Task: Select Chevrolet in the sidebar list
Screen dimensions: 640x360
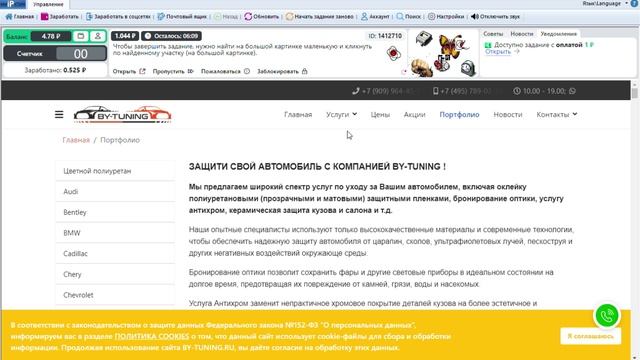Action: pyautogui.click(x=115, y=295)
